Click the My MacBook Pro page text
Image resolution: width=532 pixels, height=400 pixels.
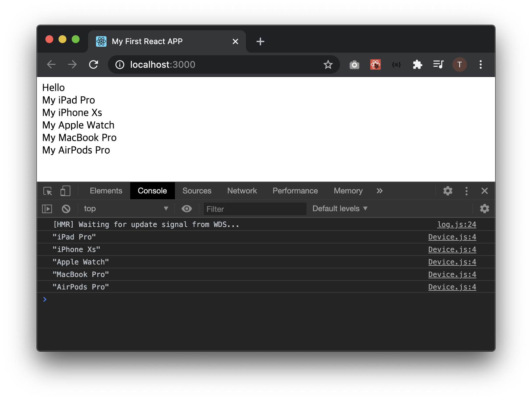tap(80, 137)
